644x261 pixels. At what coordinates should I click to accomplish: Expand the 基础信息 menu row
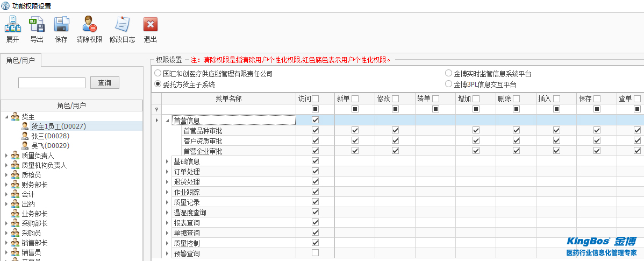pos(167,161)
